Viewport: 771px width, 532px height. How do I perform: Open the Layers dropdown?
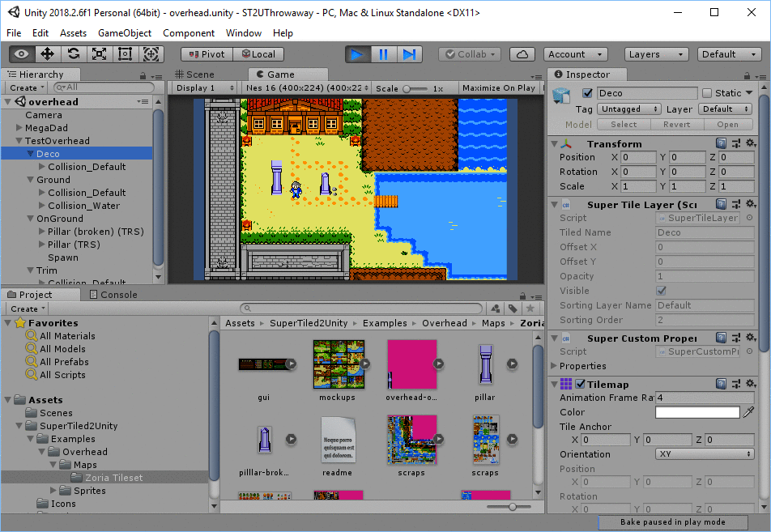657,54
